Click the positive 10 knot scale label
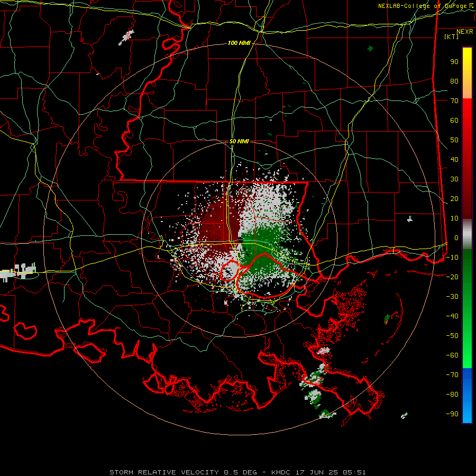This screenshot has width=476, height=476. [x=454, y=218]
